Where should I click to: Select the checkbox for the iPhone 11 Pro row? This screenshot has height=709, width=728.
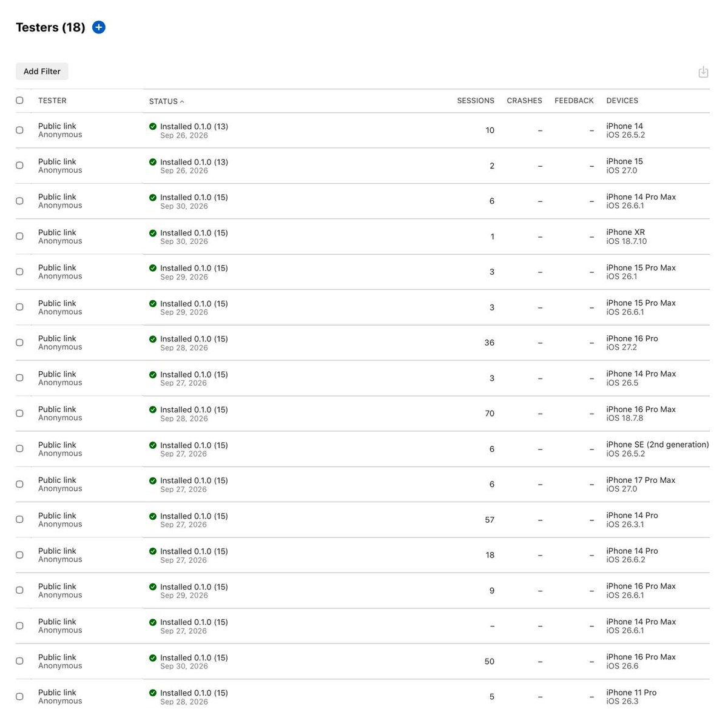[19, 696]
